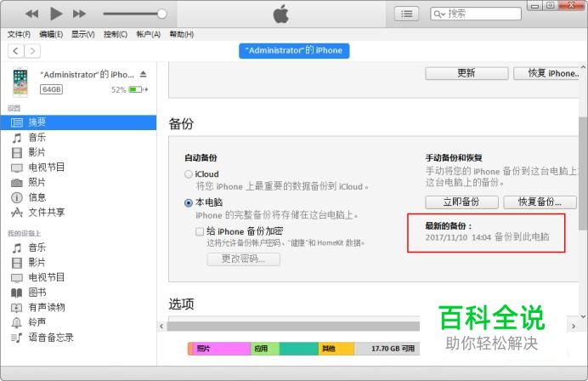Click the horizontal scrollbar right arrow
588x381 pixels.
click(574, 327)
